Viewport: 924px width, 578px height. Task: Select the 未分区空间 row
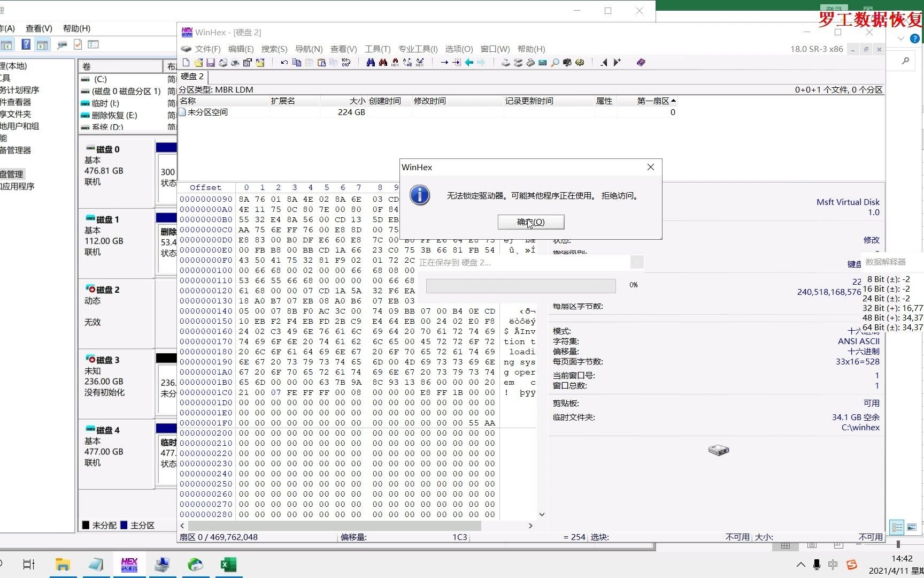(x=427, y=112)
